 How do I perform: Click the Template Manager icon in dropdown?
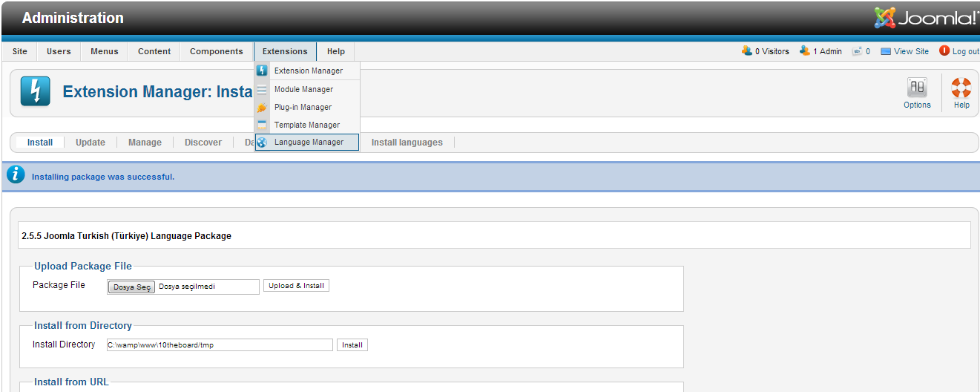[x=262, y=125]
